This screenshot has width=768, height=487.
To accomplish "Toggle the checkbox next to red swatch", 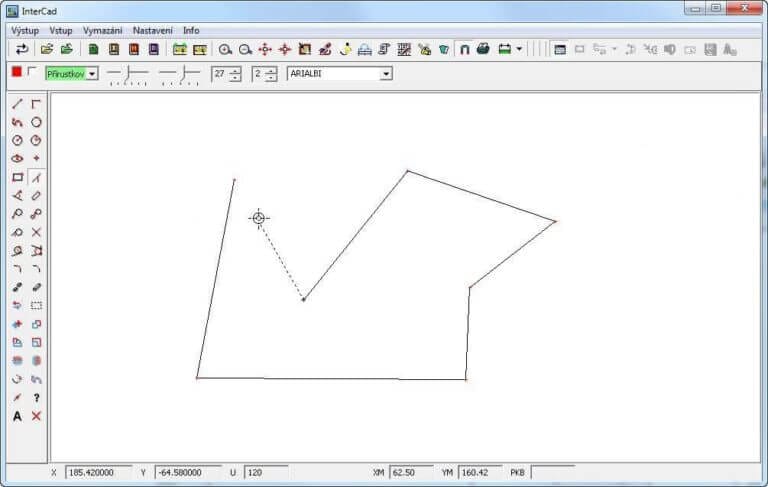I will click(x=32, y=72).
